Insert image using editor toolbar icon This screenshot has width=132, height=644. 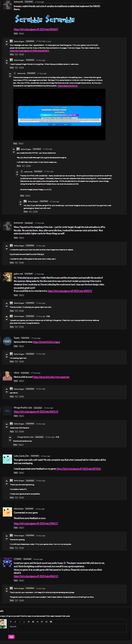coord(51,622)
